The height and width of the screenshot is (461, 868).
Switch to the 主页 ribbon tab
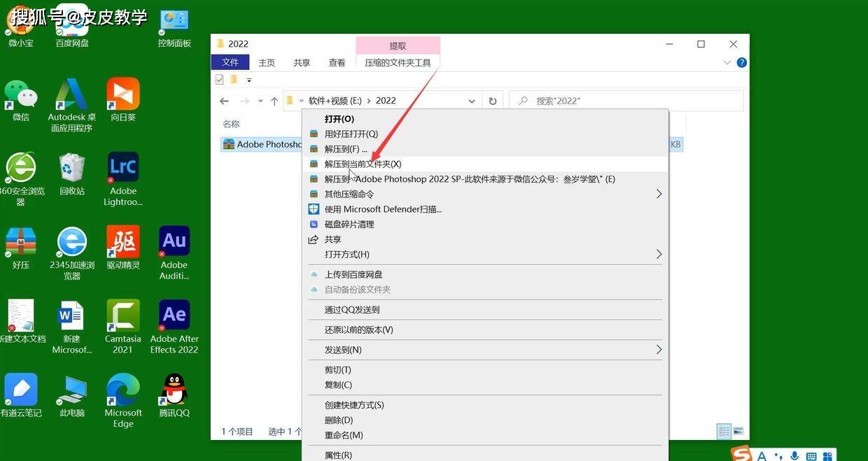click(x=267, y=62)
